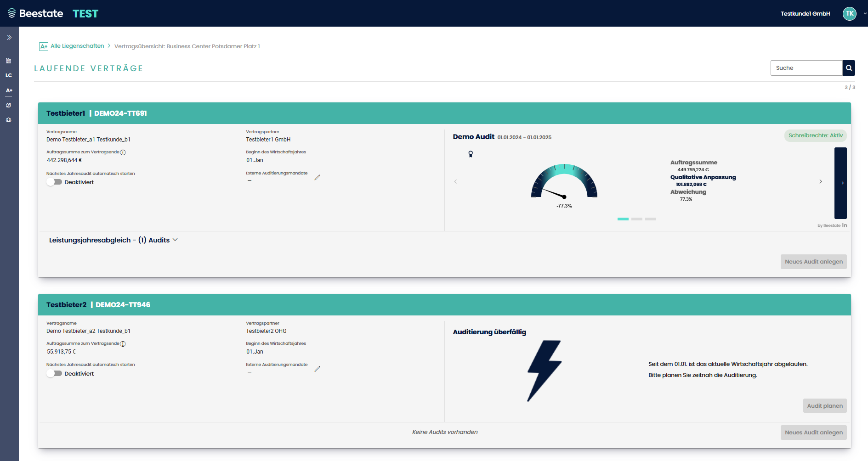The width and height of the screenshot is (868, 461).
Task: Enable automatic annual audit for Testbieter2
Action: tap(54, 374)
